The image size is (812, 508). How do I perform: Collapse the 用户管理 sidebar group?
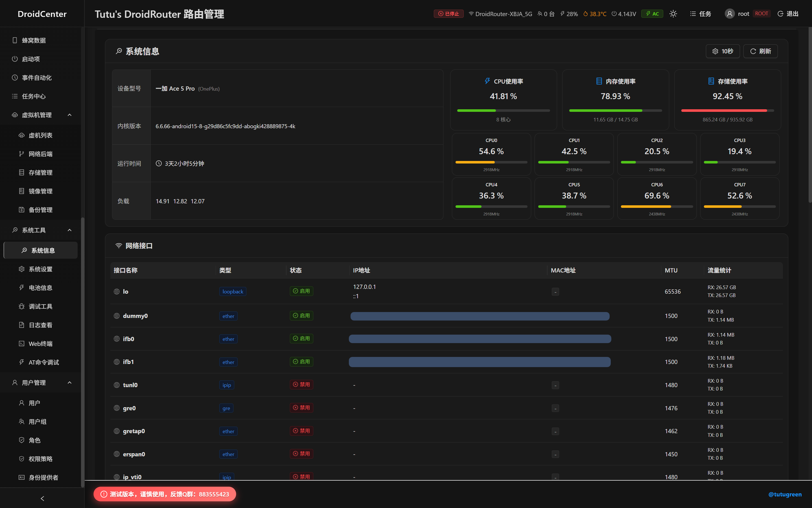point(69,383)
